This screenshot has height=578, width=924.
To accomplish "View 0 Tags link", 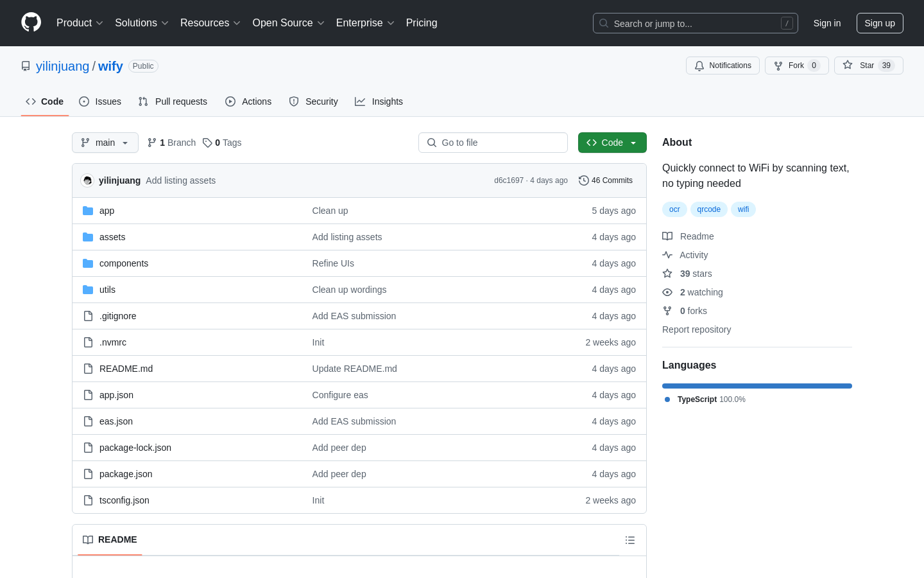I will pos(222,143).
